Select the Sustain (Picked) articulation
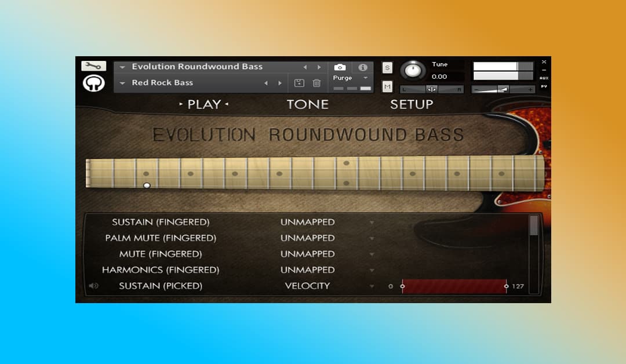The width and height of the screenshot is (626, 364). click(161, 286)
